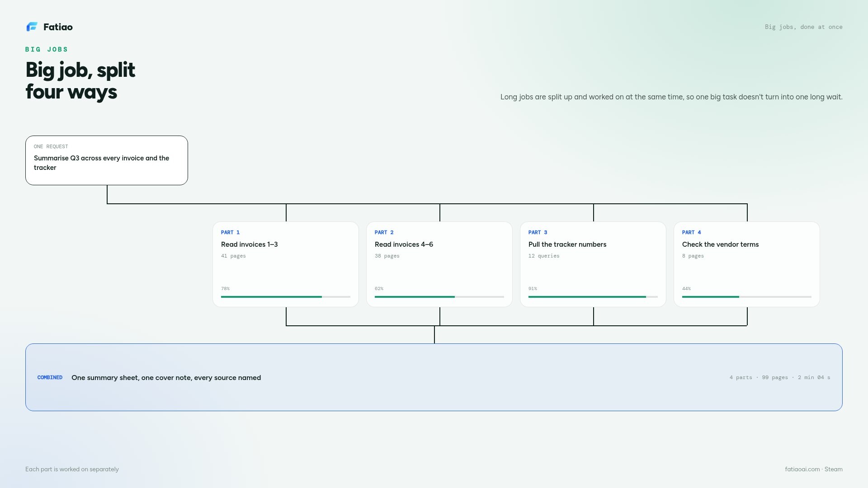The image size is (868, 488).
Task: Open the One Request card
Action: [x=107, y=160]
